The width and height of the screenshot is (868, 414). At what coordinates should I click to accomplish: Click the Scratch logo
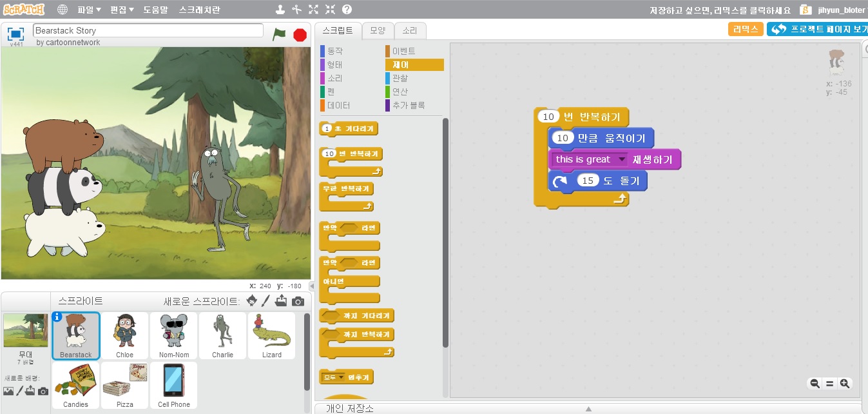[x=24, y=10]
